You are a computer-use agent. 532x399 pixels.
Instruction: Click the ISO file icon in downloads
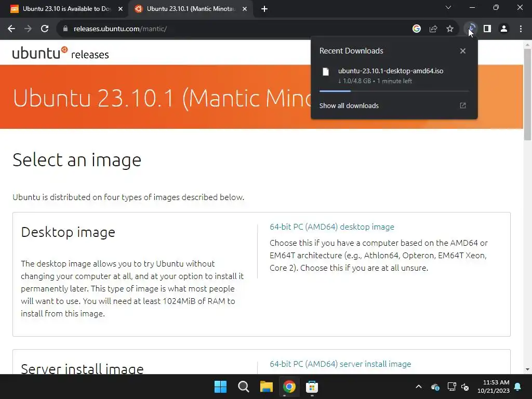326,72
